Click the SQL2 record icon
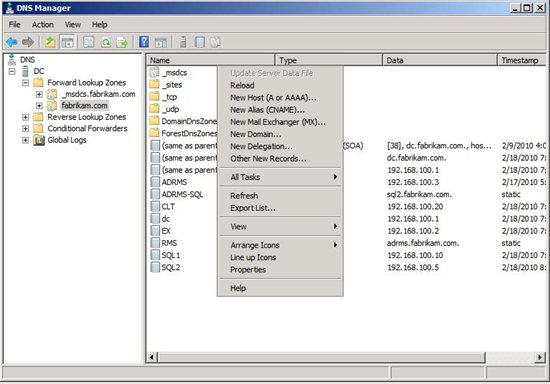 pos(155,267)
